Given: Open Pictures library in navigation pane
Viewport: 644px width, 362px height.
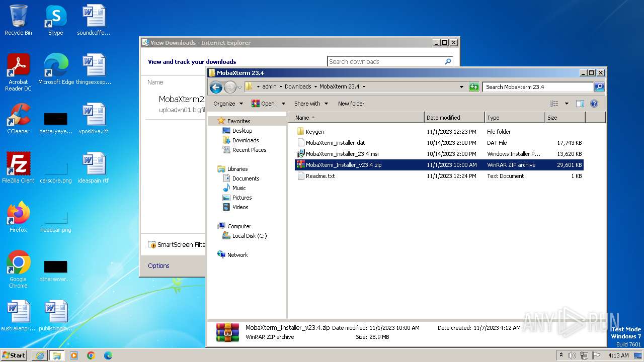Looking at the screenshot, I should 242,198.
